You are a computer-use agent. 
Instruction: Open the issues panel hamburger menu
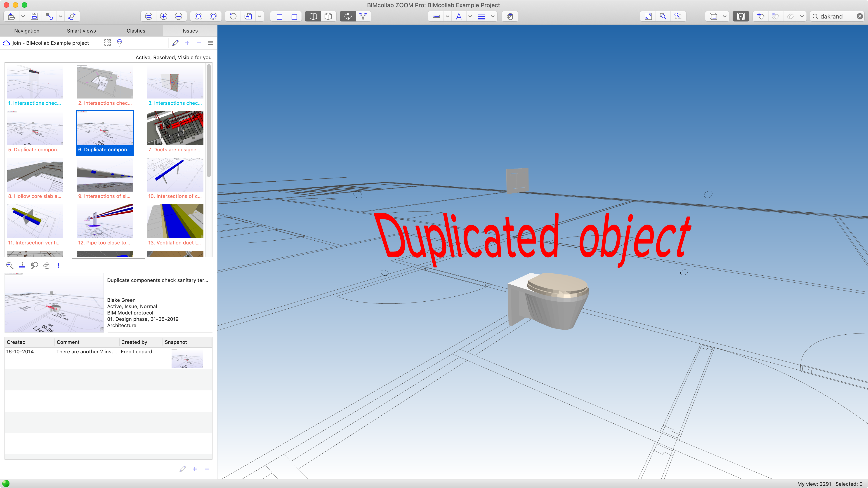click(x=211, y=43)
